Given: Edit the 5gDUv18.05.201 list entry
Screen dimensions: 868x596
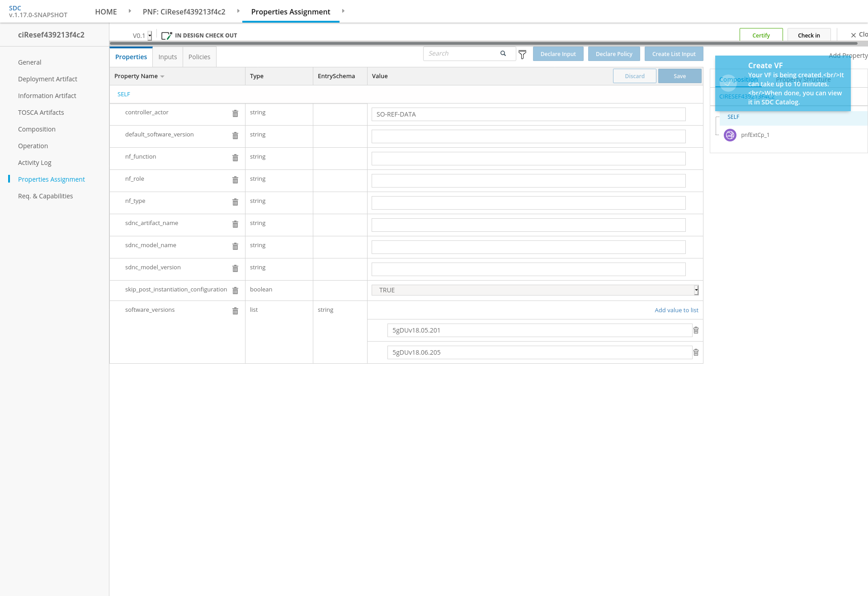Looking at the screenshot, I should coord(540,330).
